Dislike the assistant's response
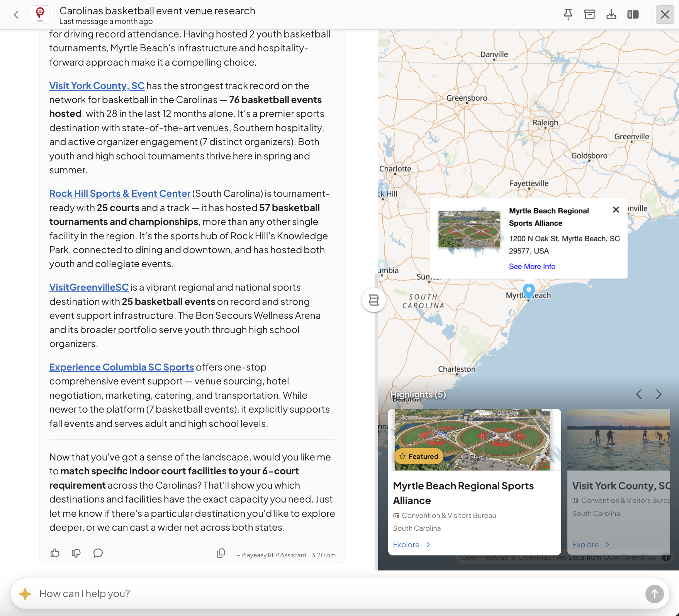Viewport: 679px width, 616px height. pyautogui.click(x=76, y=553)
